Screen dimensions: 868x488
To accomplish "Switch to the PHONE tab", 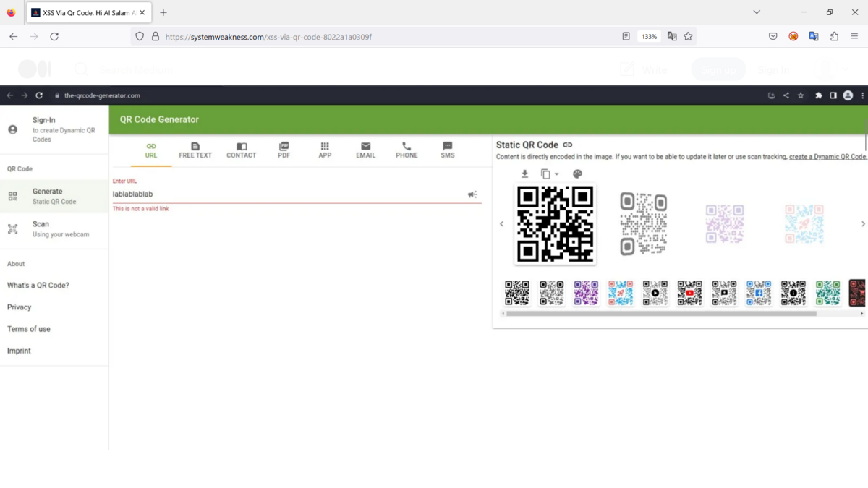I will [407, 150].
